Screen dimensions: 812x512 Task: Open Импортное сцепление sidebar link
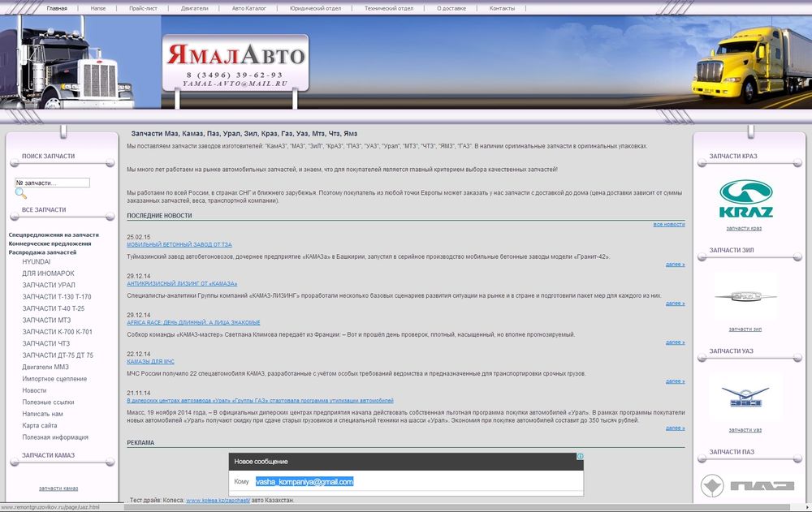tap(54, 379)
